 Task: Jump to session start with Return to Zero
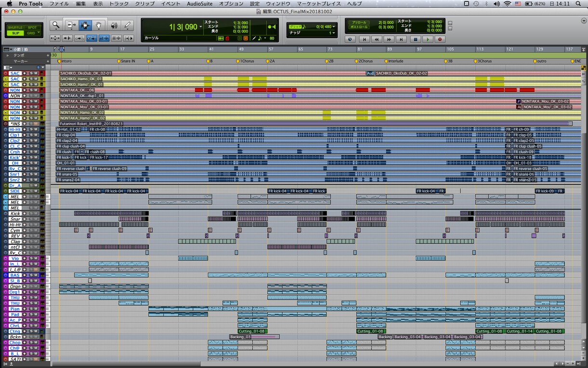click(x=364, y=39)
